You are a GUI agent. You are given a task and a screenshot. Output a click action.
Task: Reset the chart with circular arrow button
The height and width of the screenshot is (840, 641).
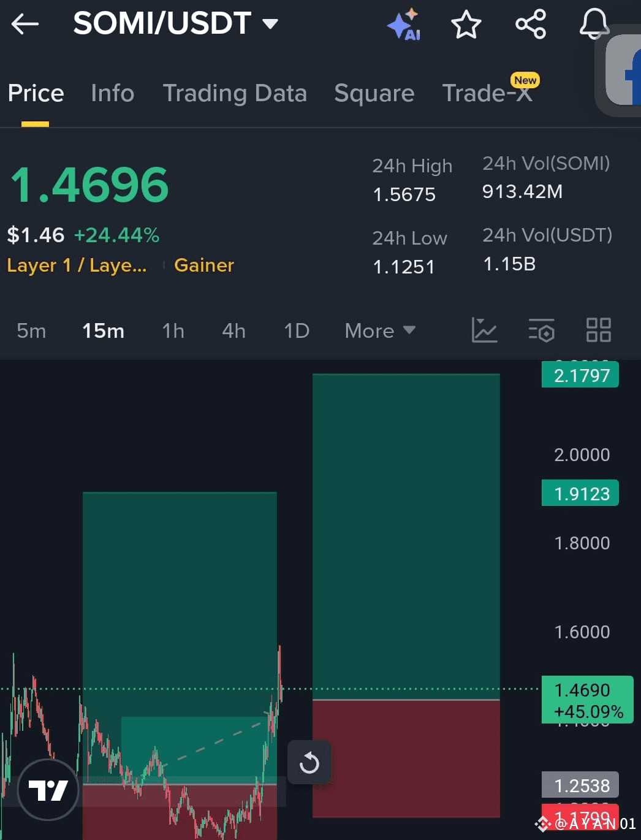point(309,763)
